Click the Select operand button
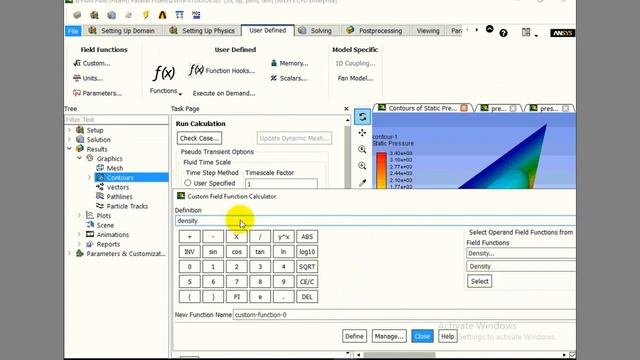This screenshot has width=640, height=360. point(480,281)
